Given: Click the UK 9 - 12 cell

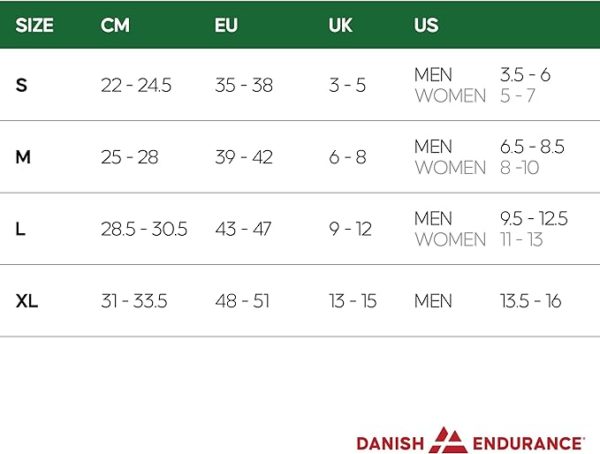Looking at the screenshot, I should tap(350, 229).
